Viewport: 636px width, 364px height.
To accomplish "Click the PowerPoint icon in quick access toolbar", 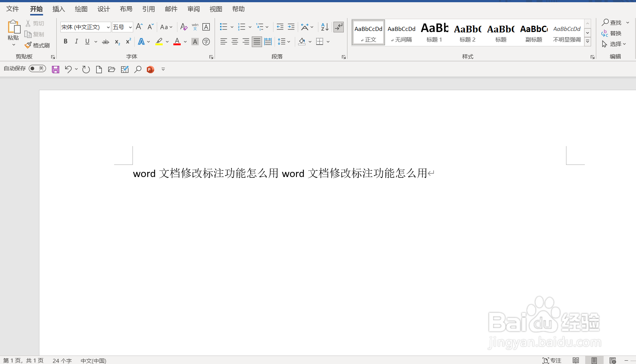I will (150, 70).
